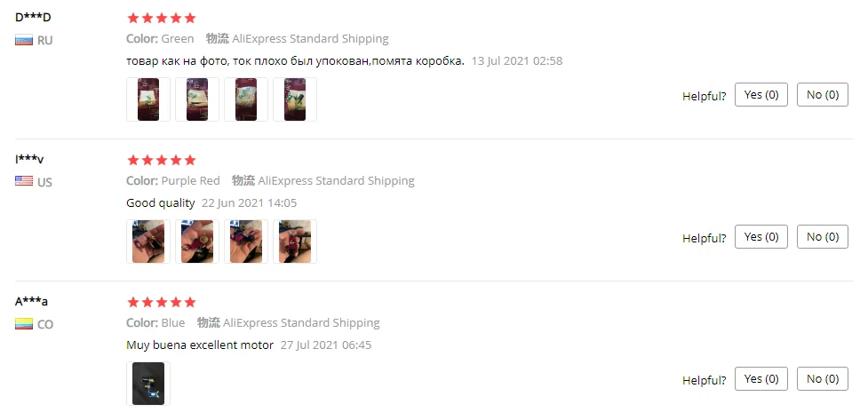Open second photo in the Green review

(x=197, y=99)
